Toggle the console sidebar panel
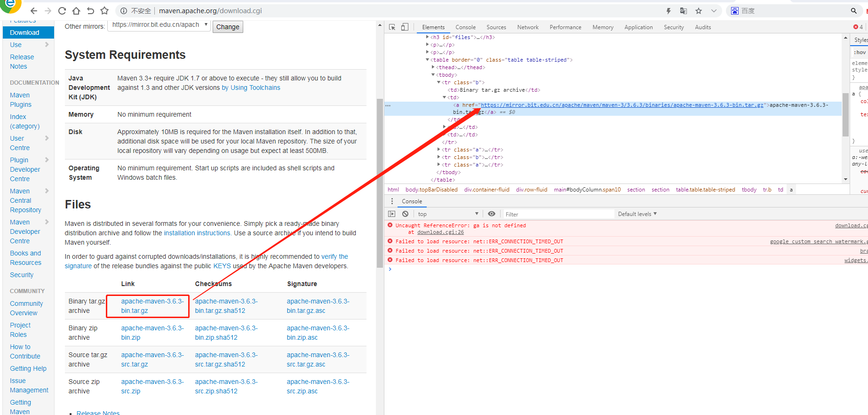The width and height of the screenshot is (868, 415). coord(391,214)
